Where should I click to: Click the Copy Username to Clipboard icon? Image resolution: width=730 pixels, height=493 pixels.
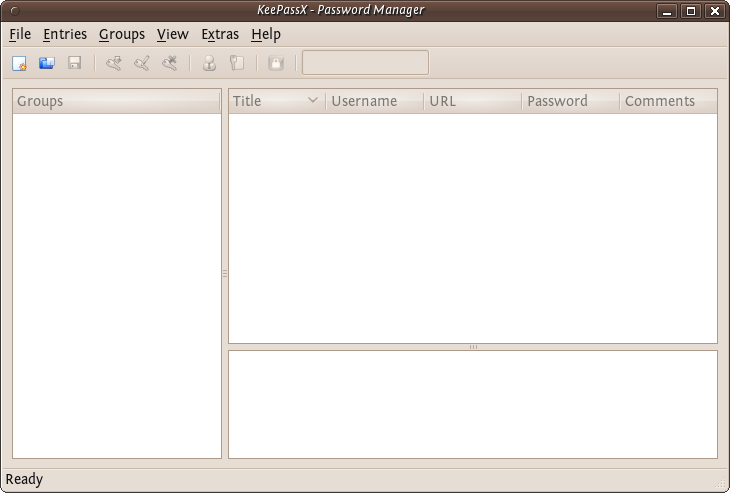pyautogui.click(x=209, y=63)
